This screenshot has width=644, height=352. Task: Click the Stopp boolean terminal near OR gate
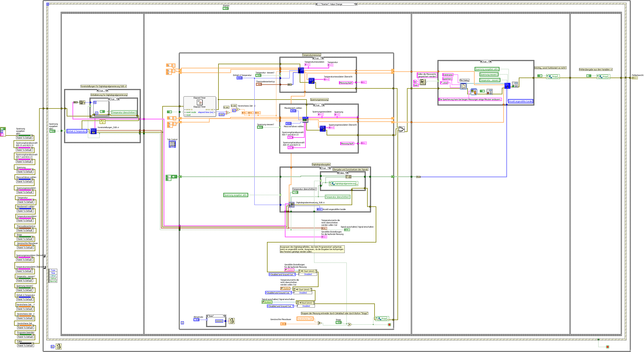point(338,323)
